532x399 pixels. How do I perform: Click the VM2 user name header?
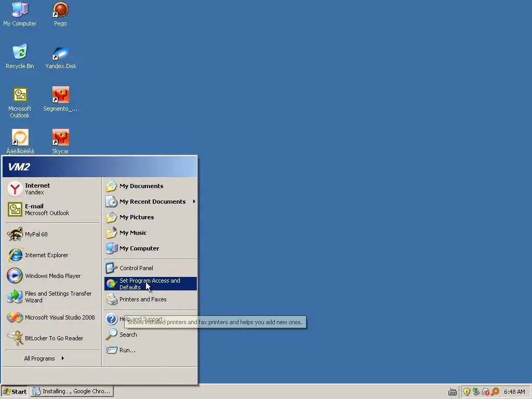click(19, 167)
